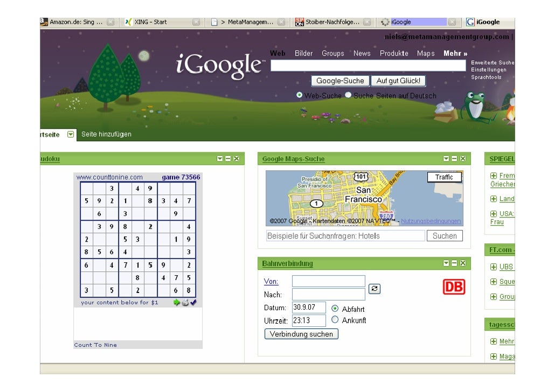Open the Einstellungen link
This screenshot has height=392, width=555.
[489, 69]
